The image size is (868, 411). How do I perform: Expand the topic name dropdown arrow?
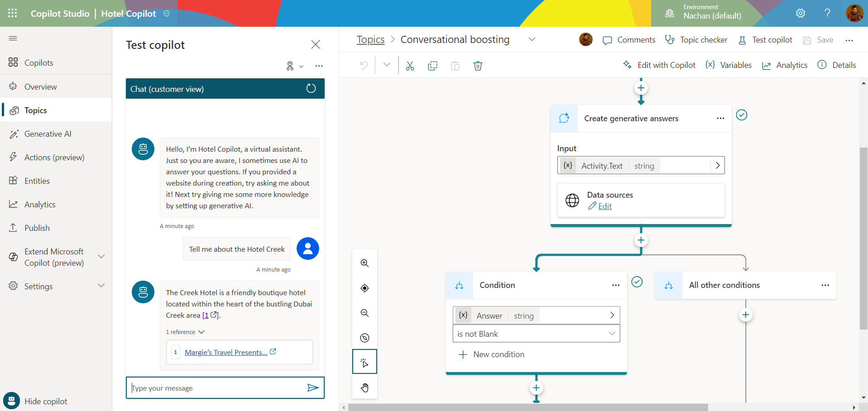tap(532, 39)
